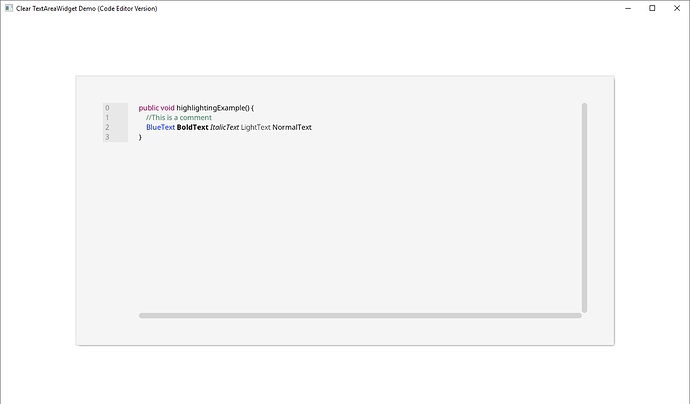690x404 pixels.
Task: Select line number 1 in the gutter
Action: [107, 118]
